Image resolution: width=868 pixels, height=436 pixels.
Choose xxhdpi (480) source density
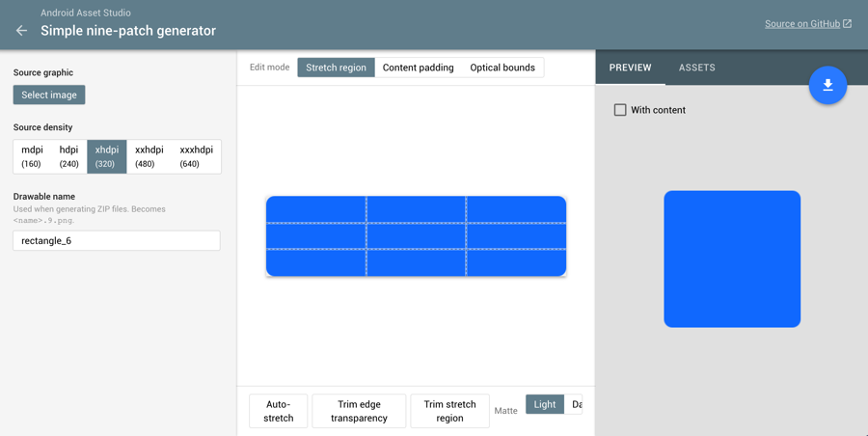[149, 157]
